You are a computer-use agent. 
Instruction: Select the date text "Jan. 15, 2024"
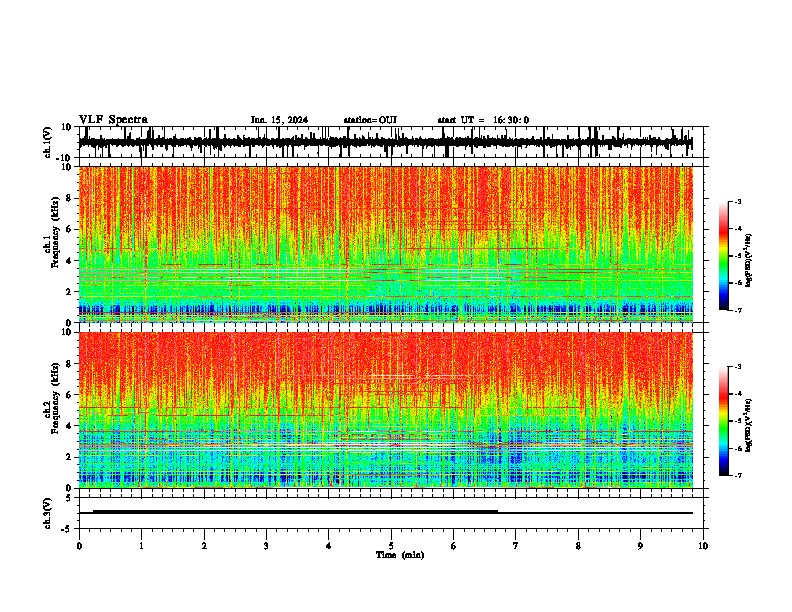pyautogui.click(x=279, y=120)
